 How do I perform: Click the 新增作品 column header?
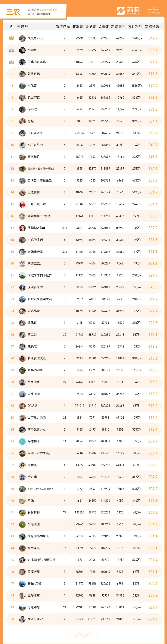(63, 26)
